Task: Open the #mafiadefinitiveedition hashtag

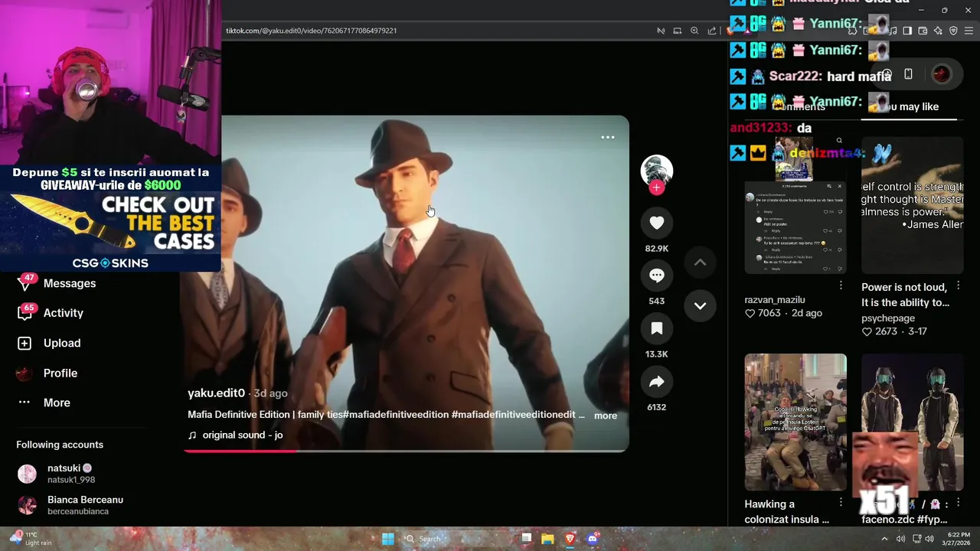Action: (x=396, y=415)
